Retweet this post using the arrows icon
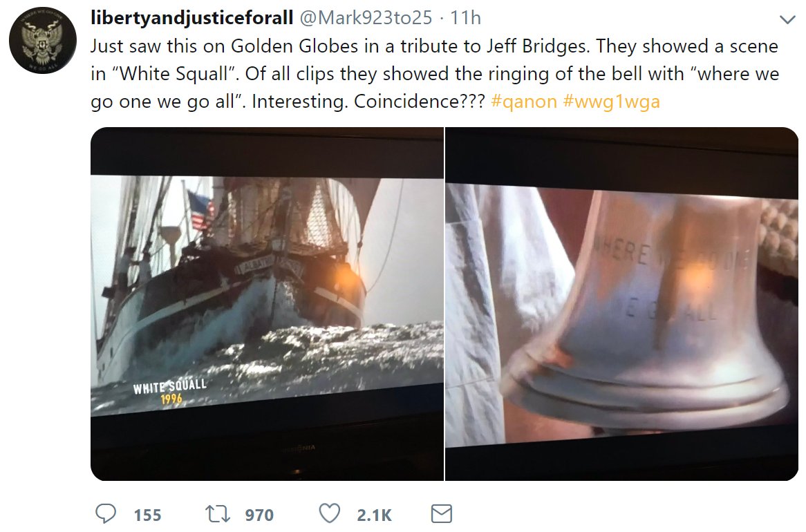The image size is (806, 532). 218,514
